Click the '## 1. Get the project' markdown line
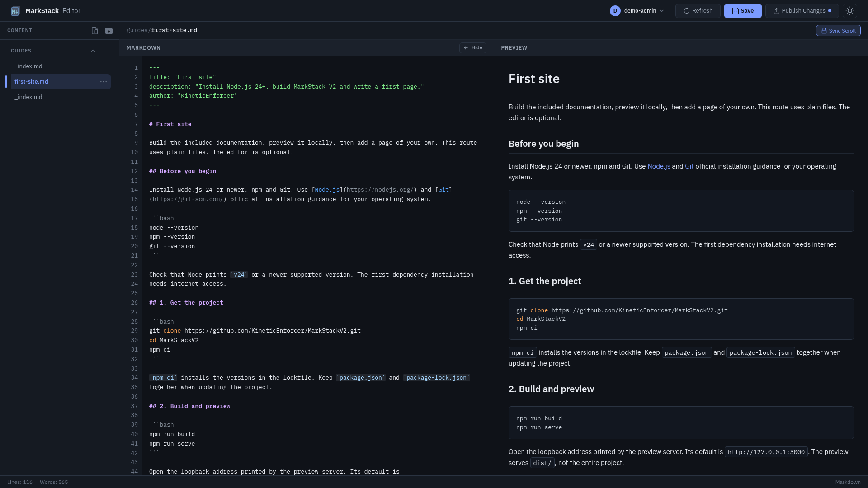868x488 pixels. point(186,303)
